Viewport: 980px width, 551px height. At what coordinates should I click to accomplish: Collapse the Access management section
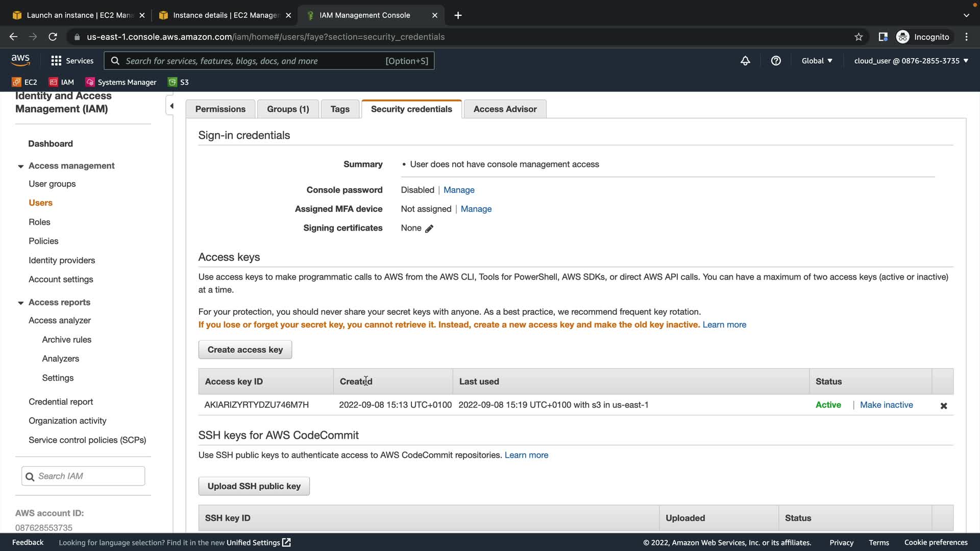click(21, 166)
